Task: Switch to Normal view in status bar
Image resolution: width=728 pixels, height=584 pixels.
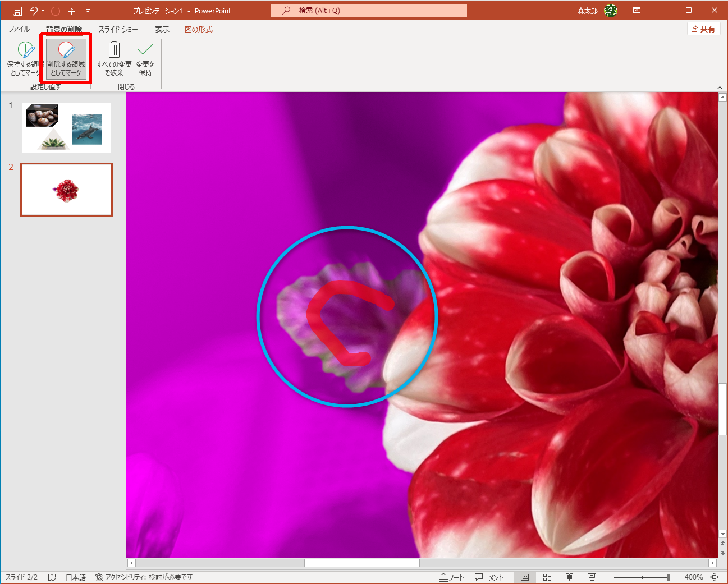Action: click(525, 577)
